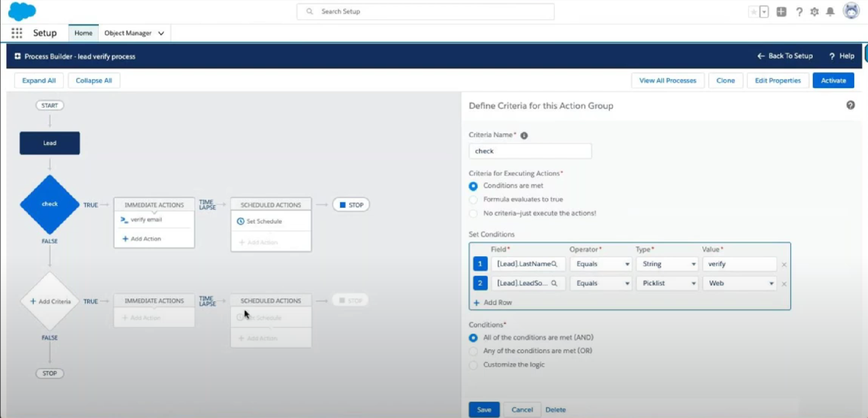Select No criteria just execute actions
The width and height of the screenshot is (868, 418).
473,213
